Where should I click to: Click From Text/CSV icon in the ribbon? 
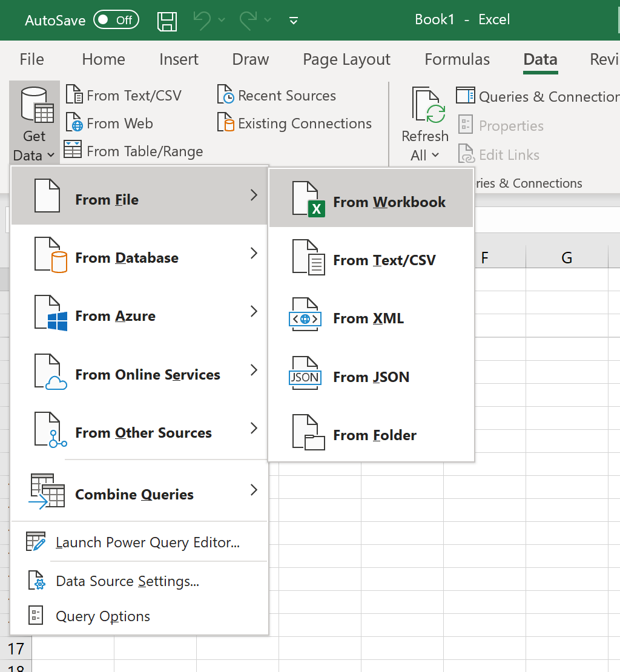pyautogui.click(x=74, y=94)
